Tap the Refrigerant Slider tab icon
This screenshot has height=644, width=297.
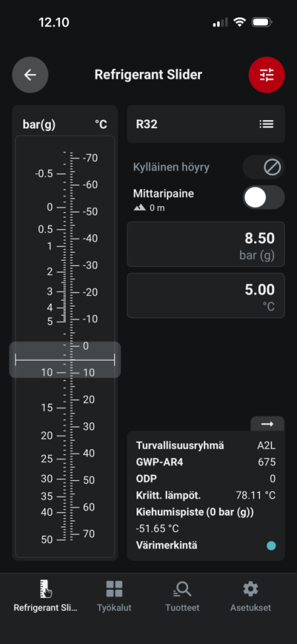click(x=46, y=589)
